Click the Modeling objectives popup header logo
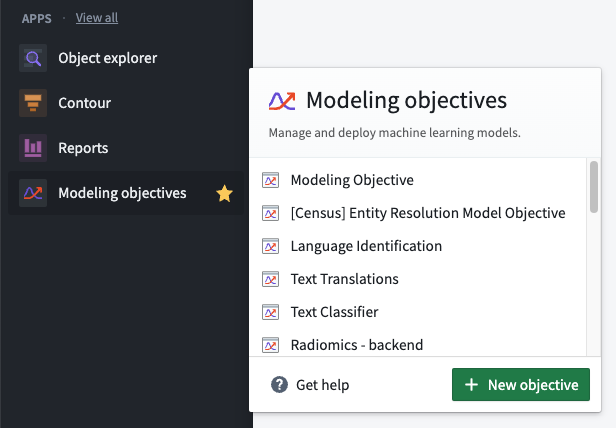This screenshot has height=428, width=616. pos(282,101)
